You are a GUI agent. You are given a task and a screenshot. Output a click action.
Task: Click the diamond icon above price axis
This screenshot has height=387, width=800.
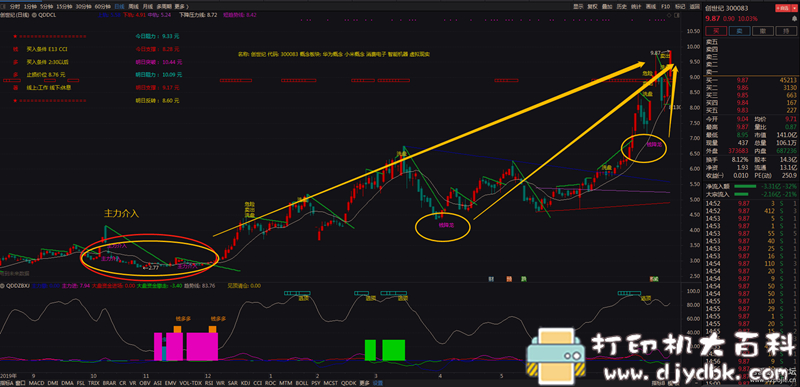(x=669, y=15)
